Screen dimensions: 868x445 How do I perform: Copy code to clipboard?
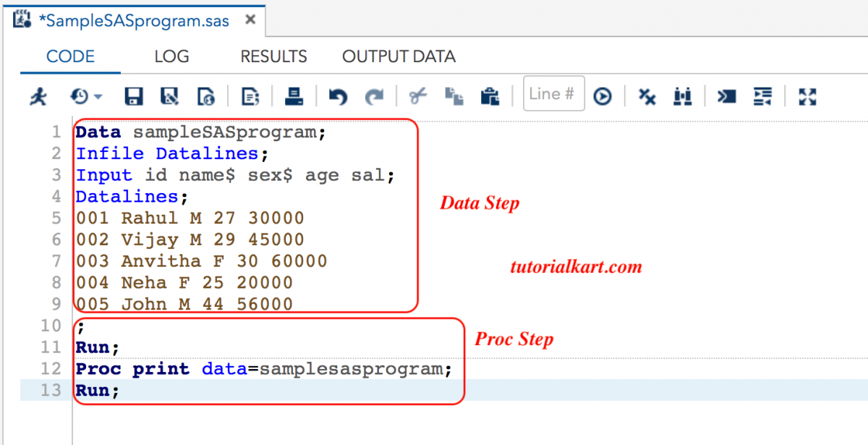(x=454, y=96)
